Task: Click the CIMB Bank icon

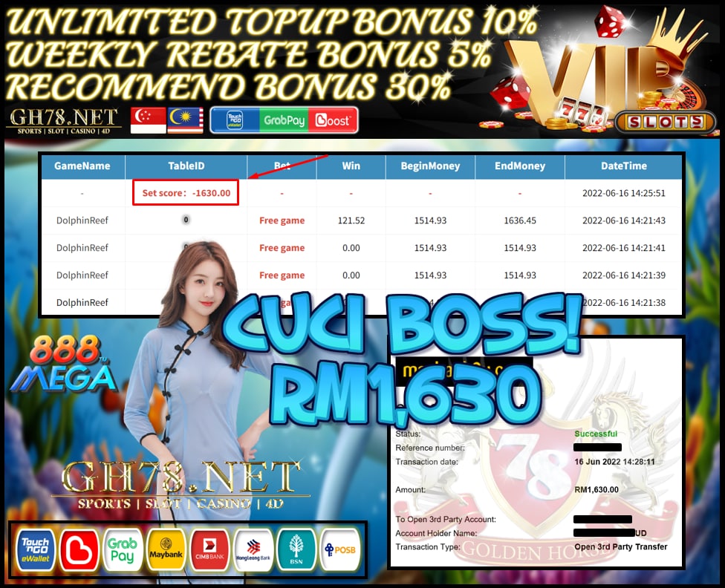Action: click(x=209, y=550)
